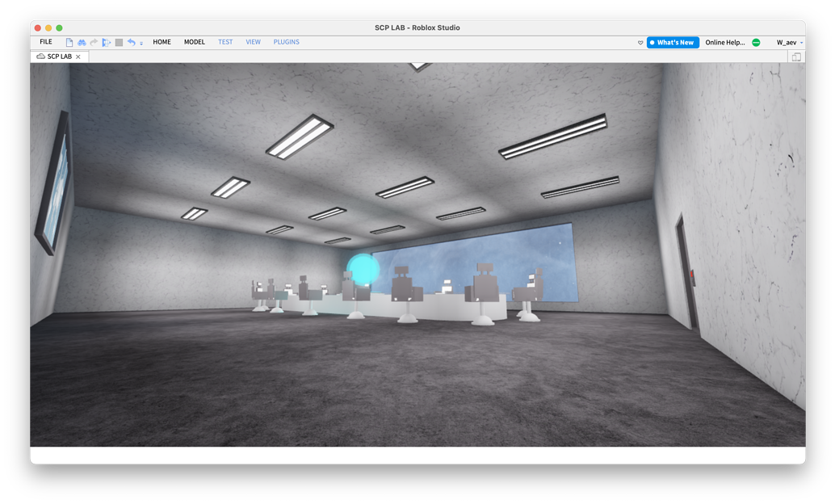Click the green connection status indicator
Viewport: 835px width, 504px height.
click(756, 42)
